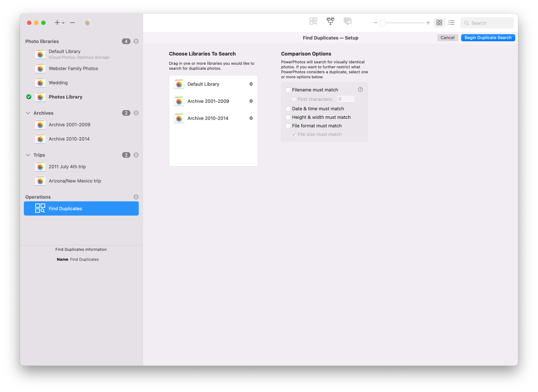538x392 pixels.
Task: Select Default Library in the sidebar
Action: [x=81, y=54]
